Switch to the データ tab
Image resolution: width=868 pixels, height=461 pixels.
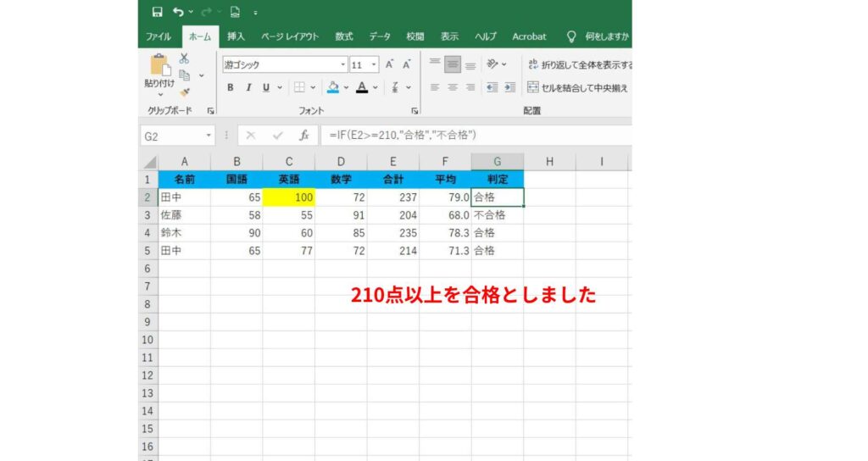point(380,36)
